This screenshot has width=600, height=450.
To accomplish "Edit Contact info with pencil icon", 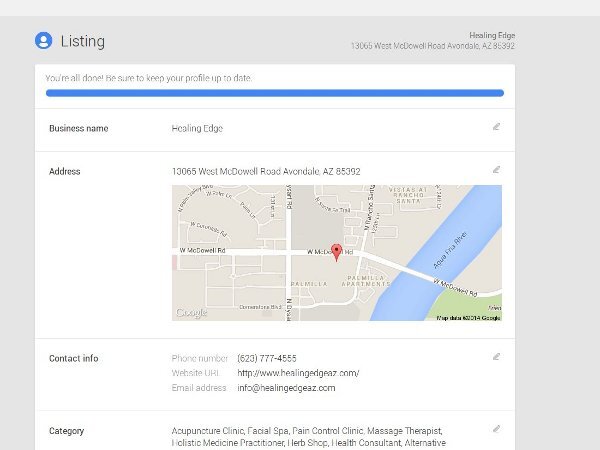I will pyautogui.click(x=496, y=357).
